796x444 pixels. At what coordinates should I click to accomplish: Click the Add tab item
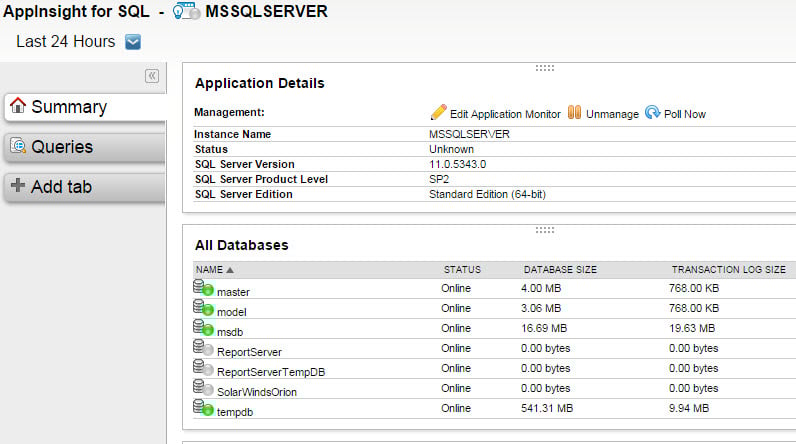coord(85,187)
